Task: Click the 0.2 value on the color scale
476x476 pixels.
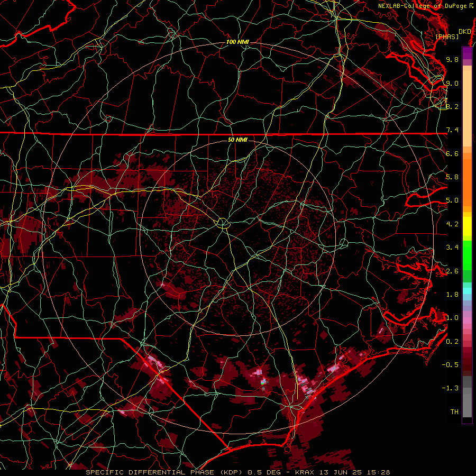Action: click(x=452, y=342)
